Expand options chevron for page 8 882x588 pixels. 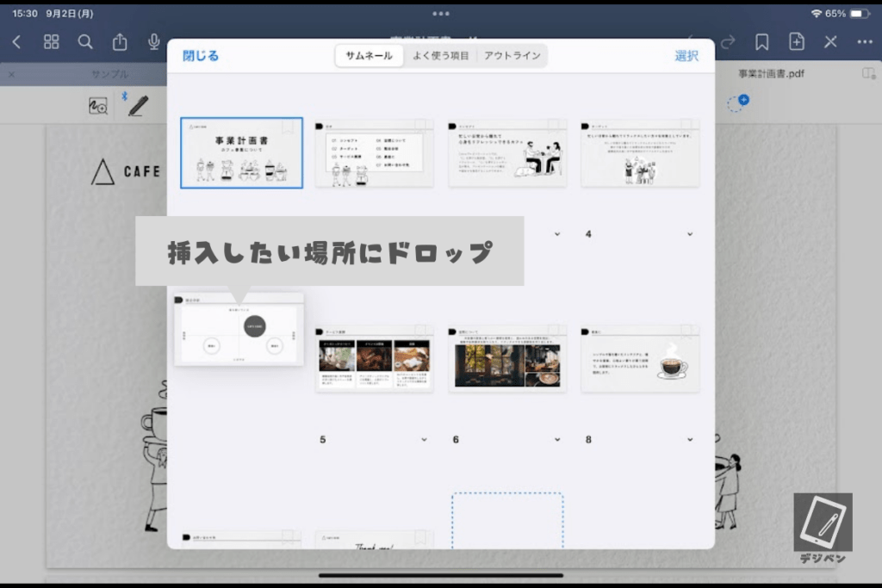tap(690, 440)
